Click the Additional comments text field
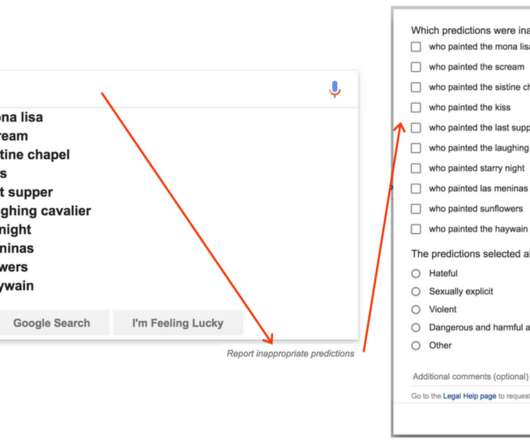530x442 pixels. click(471, 376)
